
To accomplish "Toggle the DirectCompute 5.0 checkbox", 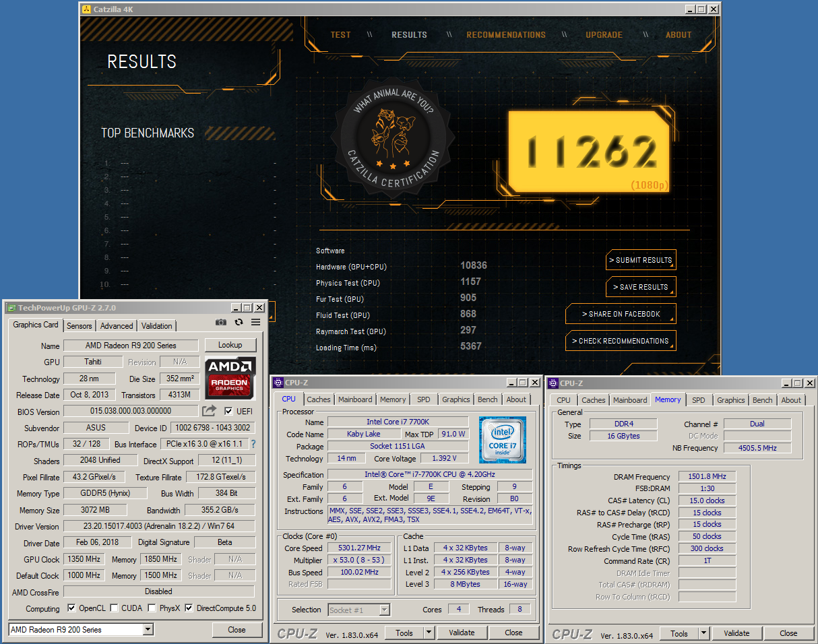I will [x=189, y=608].
